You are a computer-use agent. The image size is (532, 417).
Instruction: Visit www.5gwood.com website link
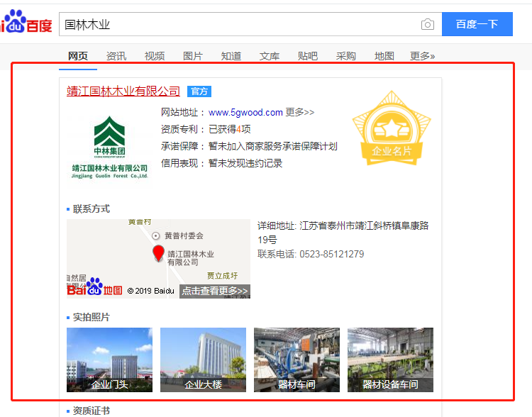[x=245, y=112]
